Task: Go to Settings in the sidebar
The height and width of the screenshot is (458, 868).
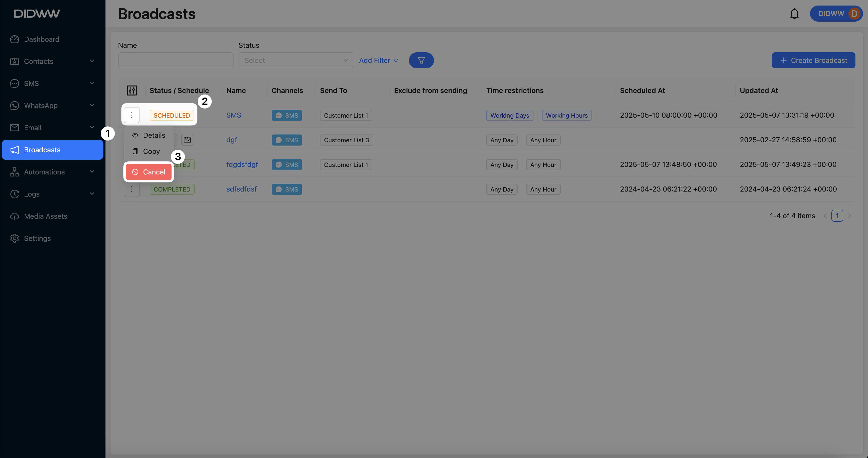Action: coord(37,239)
